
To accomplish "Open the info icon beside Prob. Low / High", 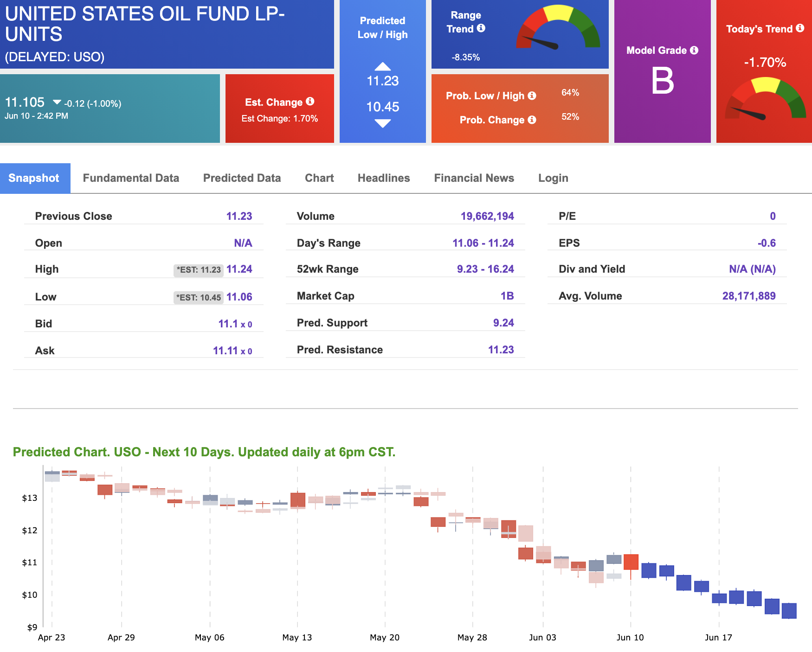I will click(x=532, y=96).
